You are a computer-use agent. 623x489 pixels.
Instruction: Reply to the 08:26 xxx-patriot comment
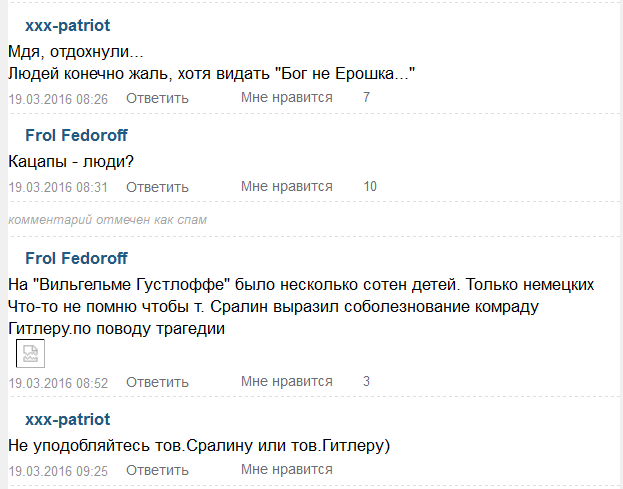point(157,98)
